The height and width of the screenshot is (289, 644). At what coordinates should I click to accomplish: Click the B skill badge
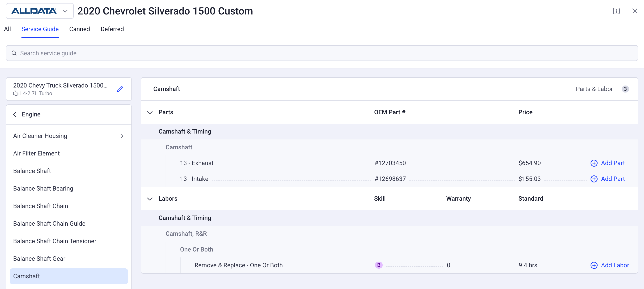[x=379, y=265]
